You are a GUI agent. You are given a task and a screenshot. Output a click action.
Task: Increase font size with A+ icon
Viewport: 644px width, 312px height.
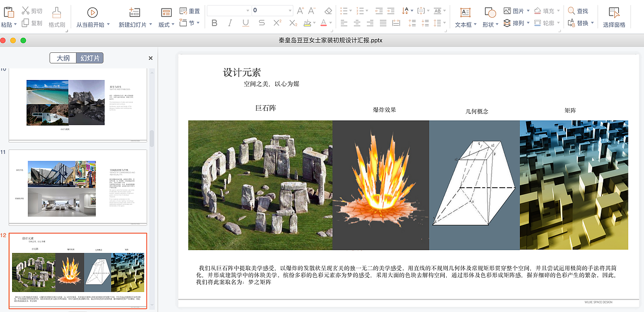coord(300,11)
